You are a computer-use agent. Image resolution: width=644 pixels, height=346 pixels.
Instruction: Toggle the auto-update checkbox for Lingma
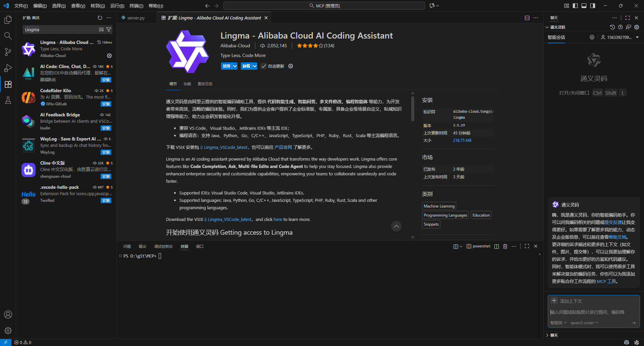[264, 66]
